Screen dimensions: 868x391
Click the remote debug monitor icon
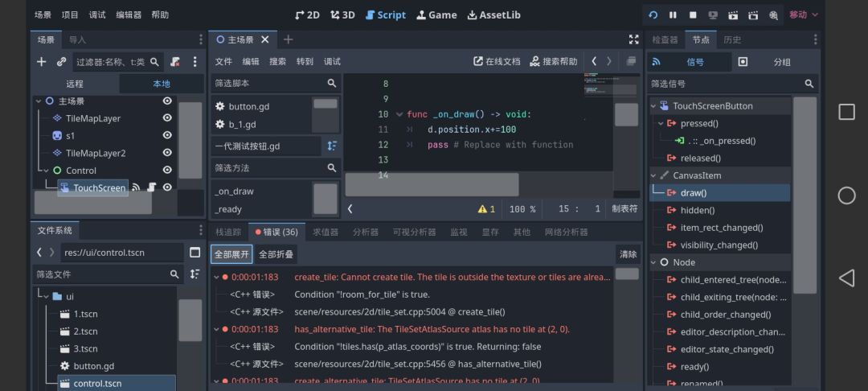(x=713, y=15)
